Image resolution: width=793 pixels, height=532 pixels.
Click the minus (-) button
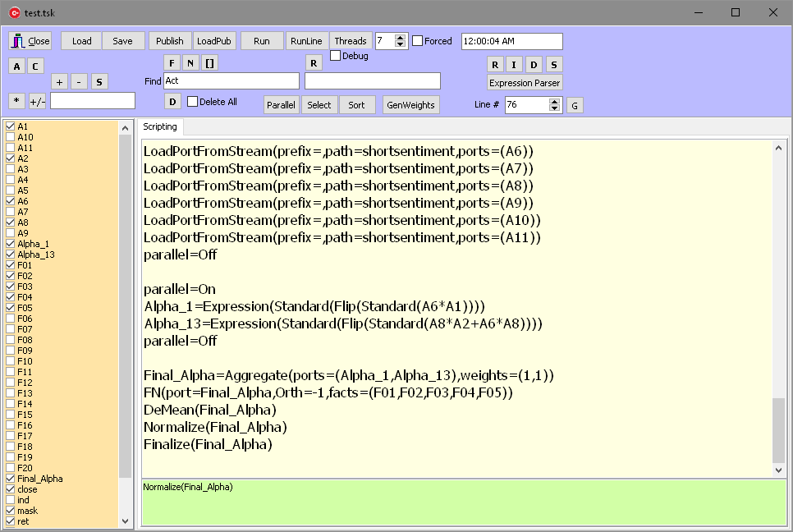pyautogui.click(x=79, y=82)
